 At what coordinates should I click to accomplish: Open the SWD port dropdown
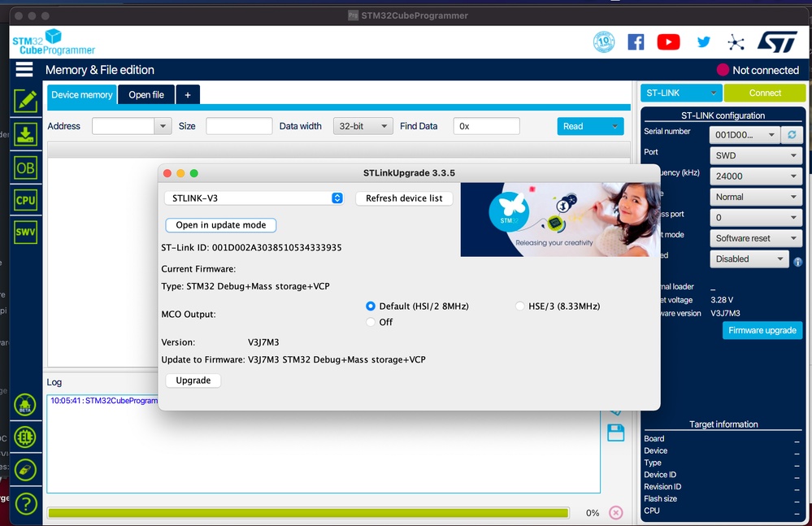pyautogui.click(x=756, y=155)
